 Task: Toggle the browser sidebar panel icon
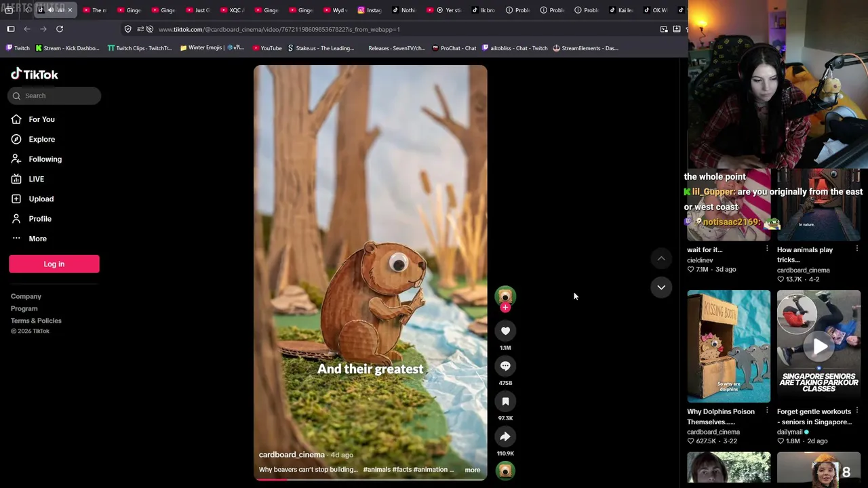click(x=11, y=29)
